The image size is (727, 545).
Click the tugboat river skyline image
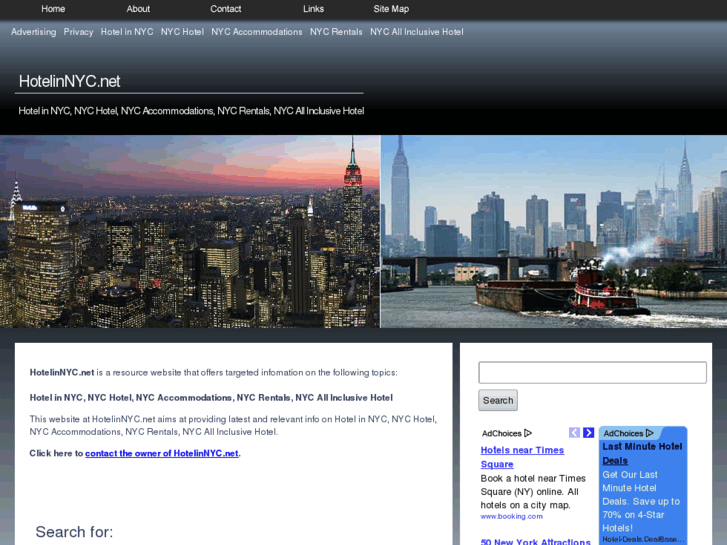pyautogui.click(x=554, y=231)
